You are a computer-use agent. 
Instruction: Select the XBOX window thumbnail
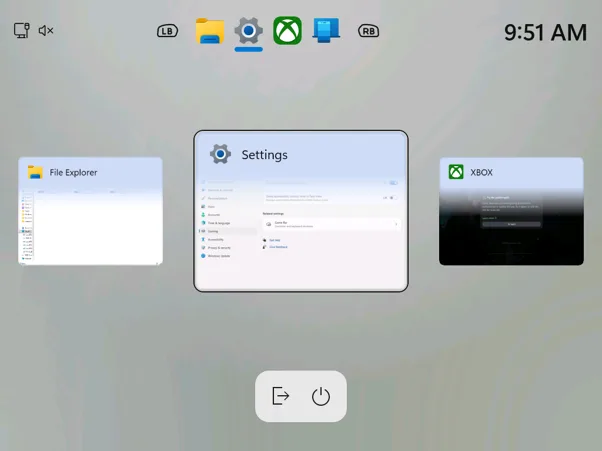tap(511, 211)
